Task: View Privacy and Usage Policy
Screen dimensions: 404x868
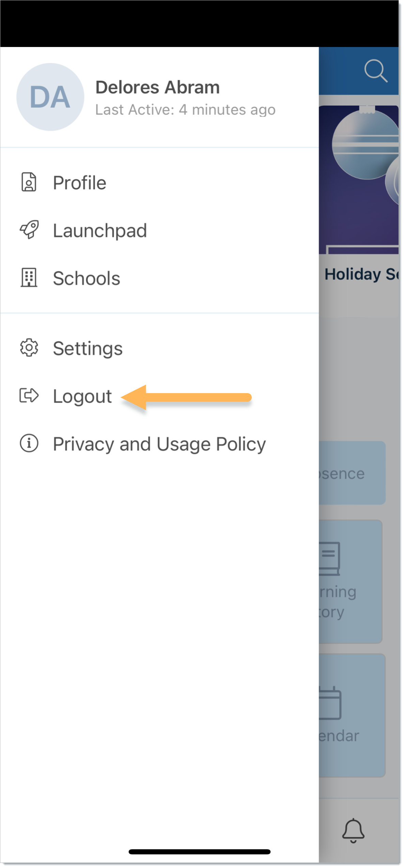Action: [159, 444]
